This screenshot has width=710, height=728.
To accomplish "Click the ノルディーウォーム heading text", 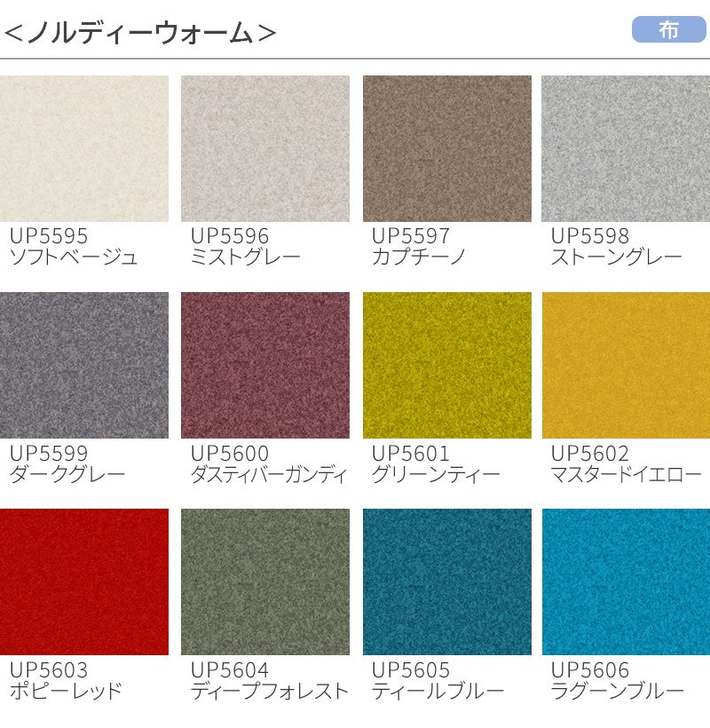I will pos(140,33).
